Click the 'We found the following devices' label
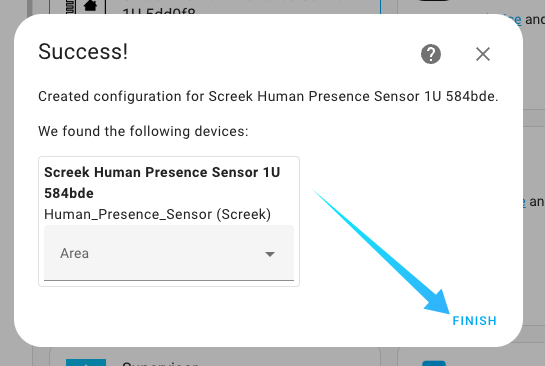 pos(143,131)
